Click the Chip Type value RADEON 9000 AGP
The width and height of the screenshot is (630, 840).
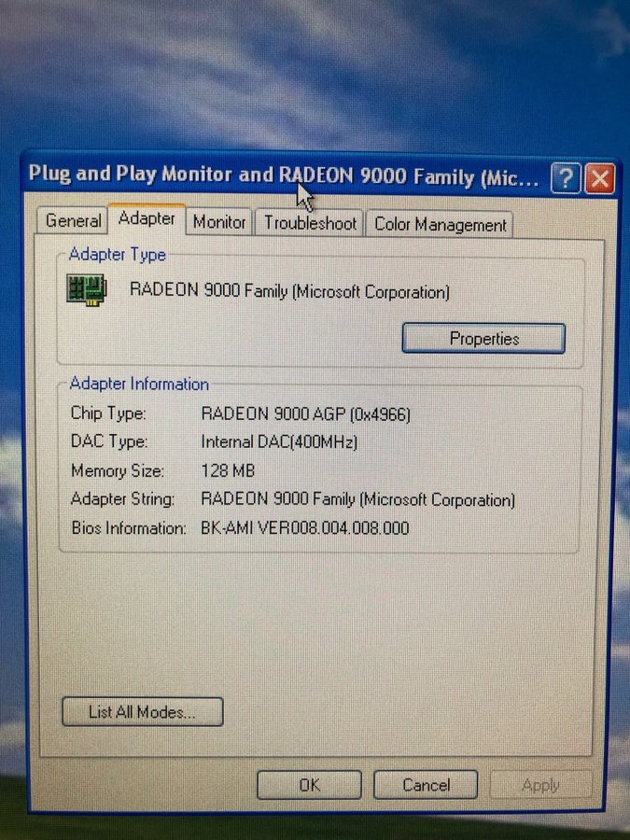point(305,413)
